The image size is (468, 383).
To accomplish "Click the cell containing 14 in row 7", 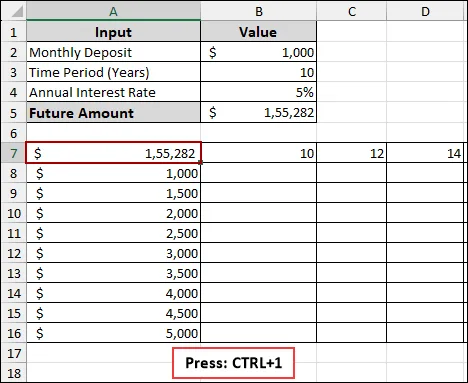I will coord(425,153).
